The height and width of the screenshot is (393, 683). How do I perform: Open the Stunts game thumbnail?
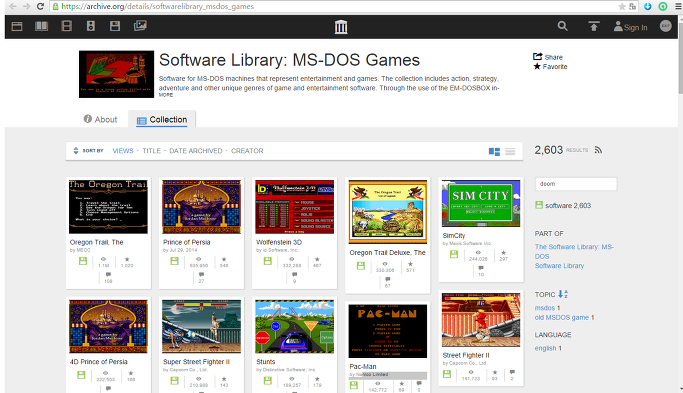294,326
